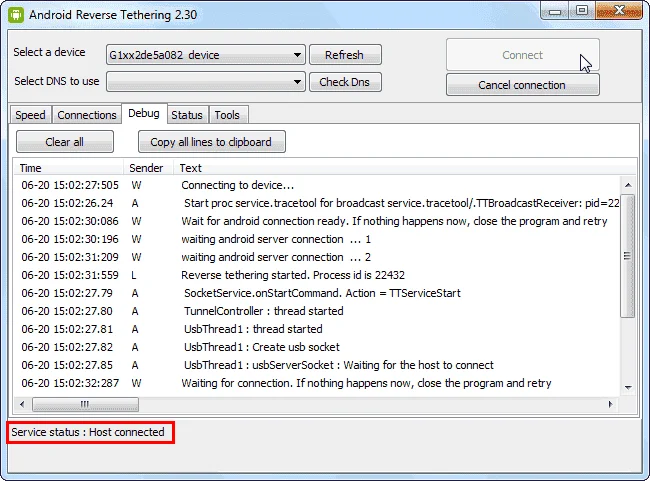Select 'Reverse tethering started' log row
This screenshot has height=481, width=650.
pyautogui.click(x=317, y=275)
